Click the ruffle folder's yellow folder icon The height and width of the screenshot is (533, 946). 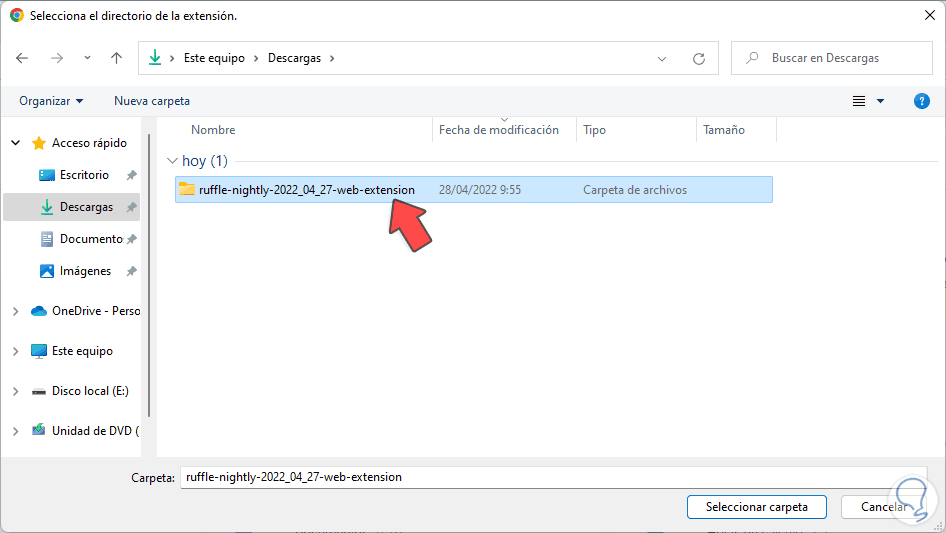coord(187,189)
